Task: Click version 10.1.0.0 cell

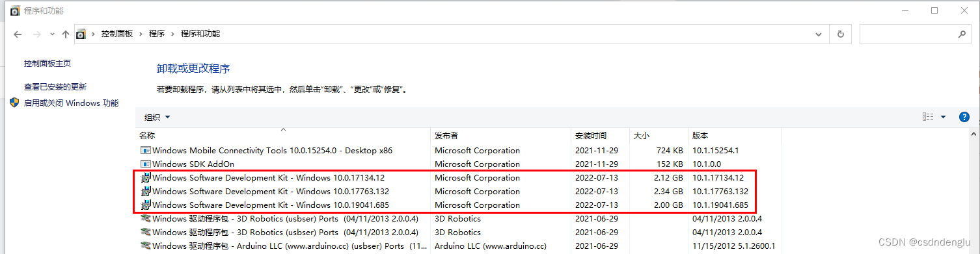Action: tap(707, 164)
